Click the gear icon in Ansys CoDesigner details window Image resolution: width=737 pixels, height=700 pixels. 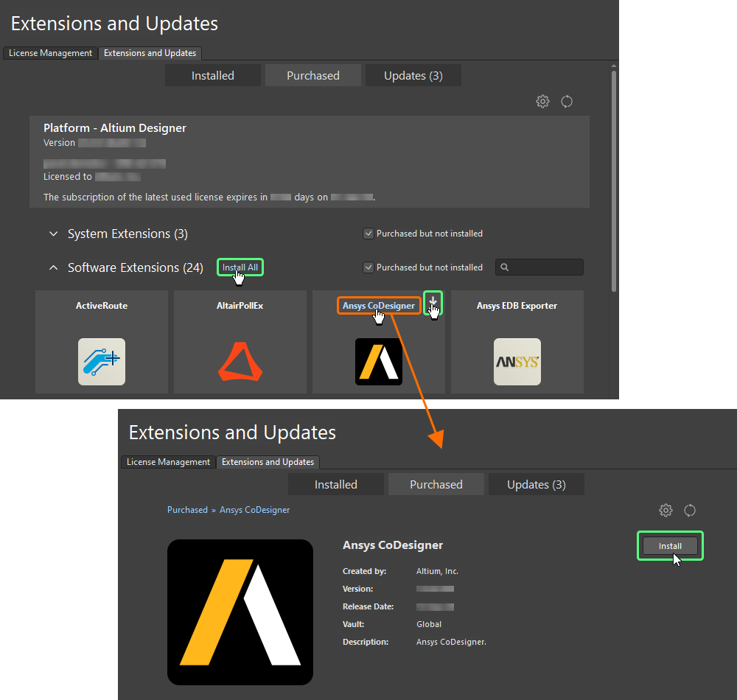tap(666, 510)
